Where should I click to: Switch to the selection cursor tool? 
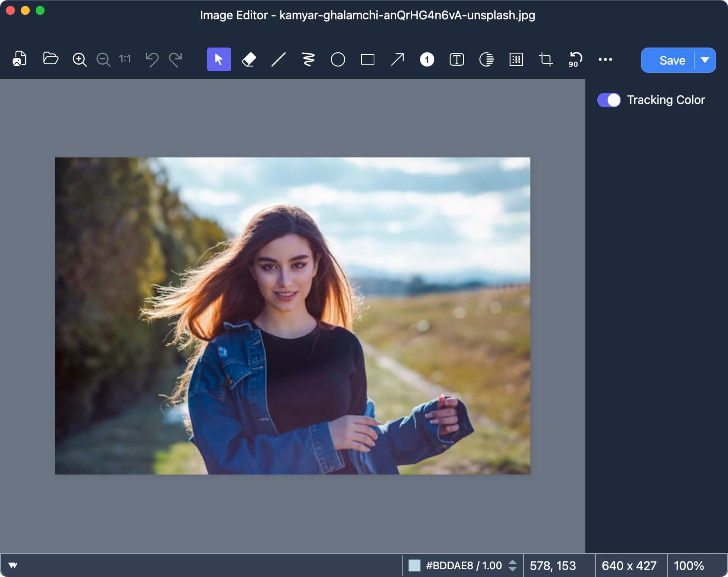click(219, 59)
